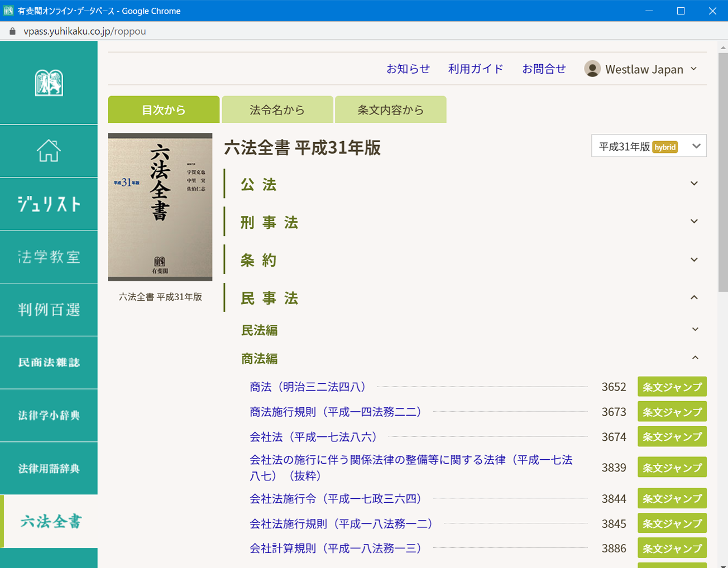The height and width of the screenshot is (568, 728).
Task: Open the お知らせ link
Action: (x=408, y=69)
